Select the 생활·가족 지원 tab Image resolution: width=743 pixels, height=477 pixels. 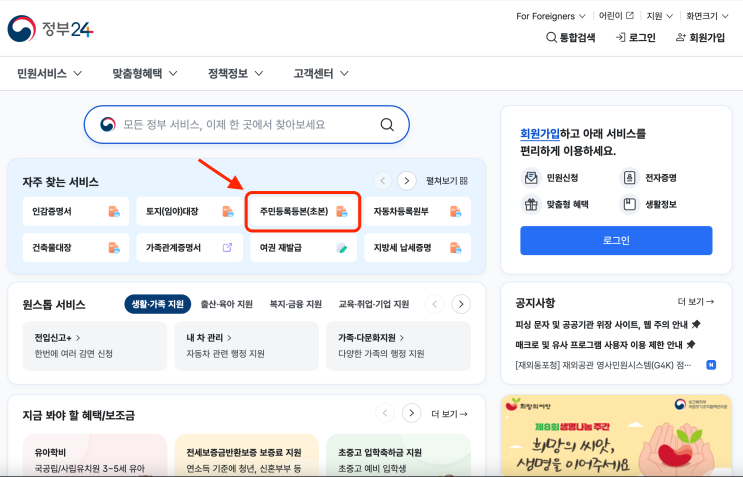click(x=157, y=304)
